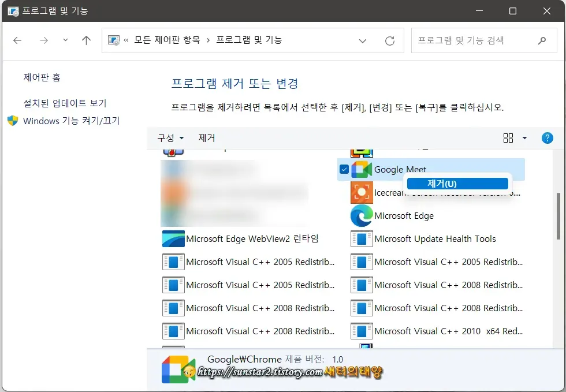The image size is (566, 392).
Task: Click 제거 in the toolbar
Action: 207,138
